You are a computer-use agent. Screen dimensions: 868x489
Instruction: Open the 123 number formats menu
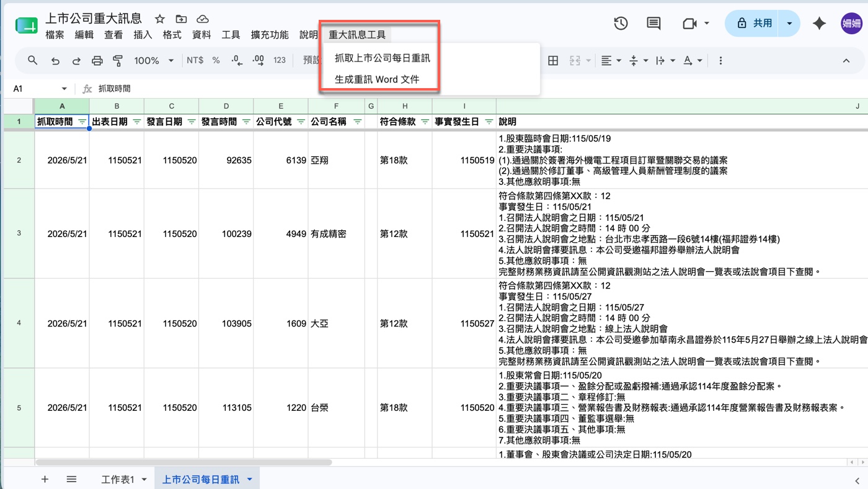click(x=280, y=60)
